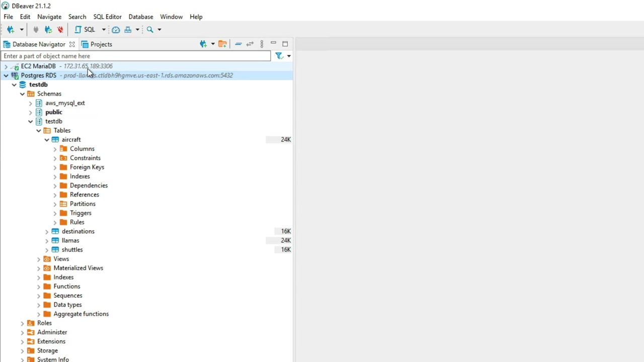644x362 pixels.
Task: Click the Collapse All icon in navigator
Action: (x=238, y=44)
